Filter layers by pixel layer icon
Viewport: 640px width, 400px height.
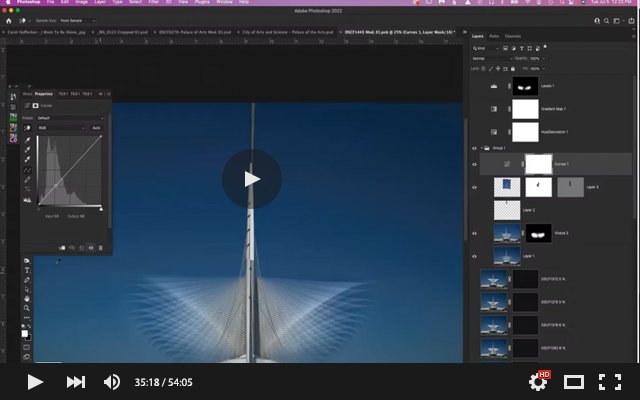[x=505, y=48]
